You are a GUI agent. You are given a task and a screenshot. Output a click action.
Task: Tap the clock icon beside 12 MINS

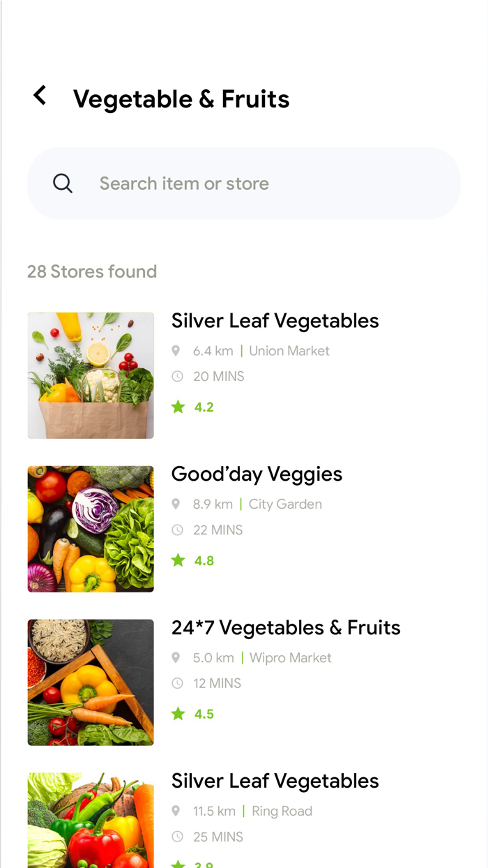tap(176, 683)
